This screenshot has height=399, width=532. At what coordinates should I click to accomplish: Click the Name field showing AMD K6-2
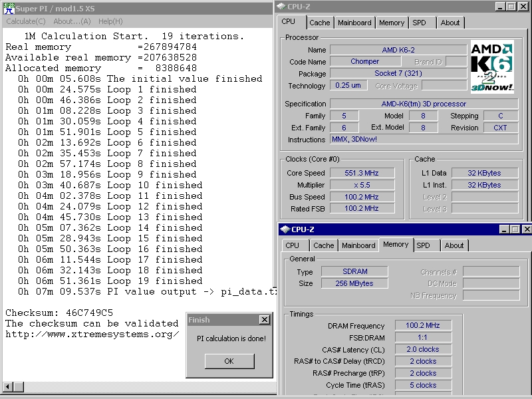tap(398, 50)
